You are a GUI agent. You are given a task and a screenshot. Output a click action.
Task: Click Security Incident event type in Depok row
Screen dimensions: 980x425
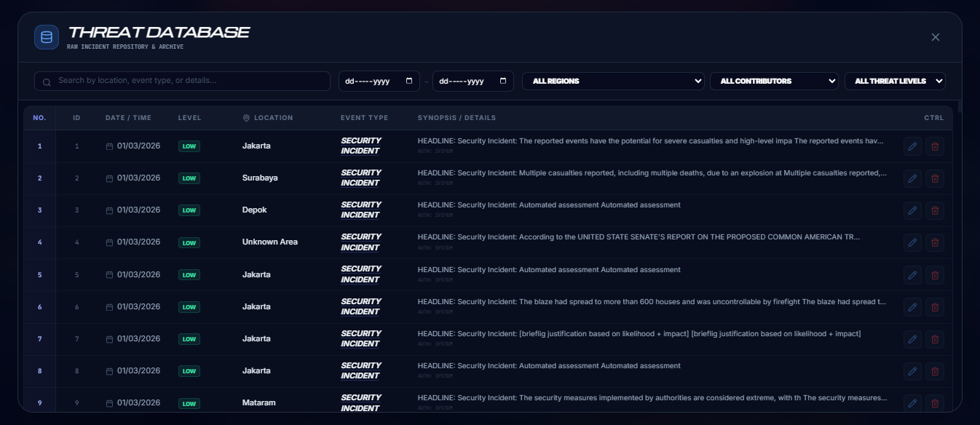361,210
